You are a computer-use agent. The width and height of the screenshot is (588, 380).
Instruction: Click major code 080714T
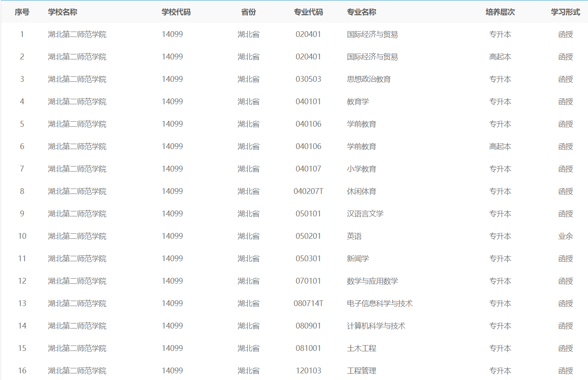(x=308, y=304)
